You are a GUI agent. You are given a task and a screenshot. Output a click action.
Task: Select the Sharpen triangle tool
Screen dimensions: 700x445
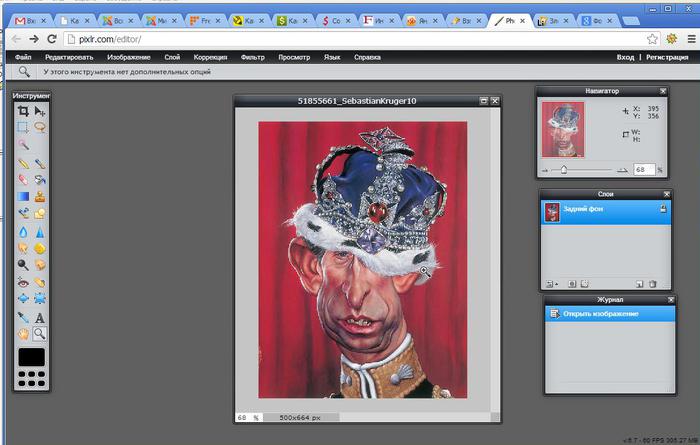[x=40, y=232]
